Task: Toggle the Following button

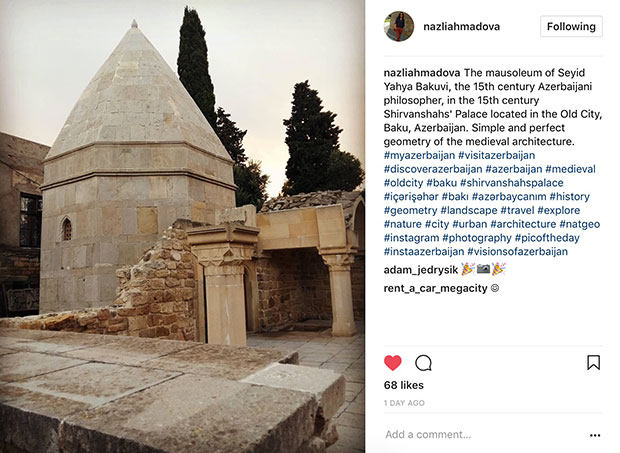Action: coord(571,26)
